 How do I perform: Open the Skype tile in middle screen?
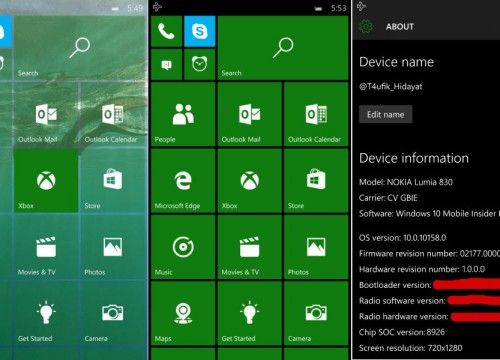200,31
